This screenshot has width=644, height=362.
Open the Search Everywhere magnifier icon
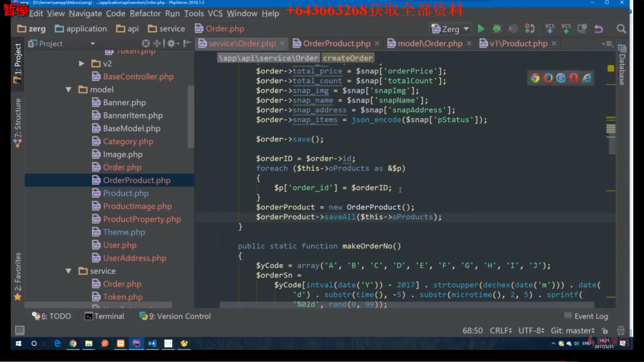(x=621, y=29)
